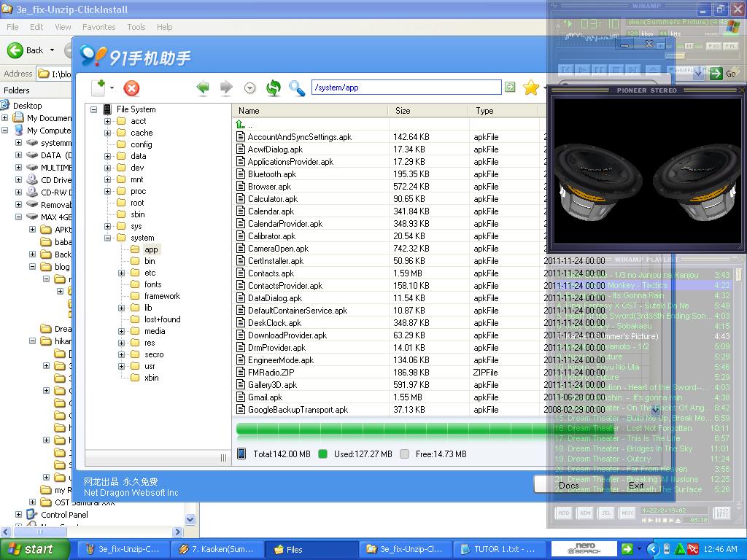Viewport: 747px width, 560px height.
Task: Open the dropdown arrow beside the new file icon
Action: point(112,88)
